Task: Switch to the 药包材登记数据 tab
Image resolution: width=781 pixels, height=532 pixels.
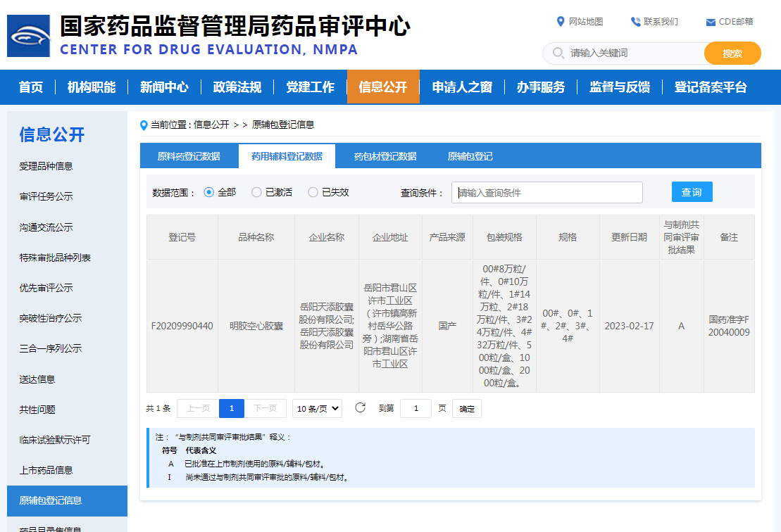Action: 385,156
